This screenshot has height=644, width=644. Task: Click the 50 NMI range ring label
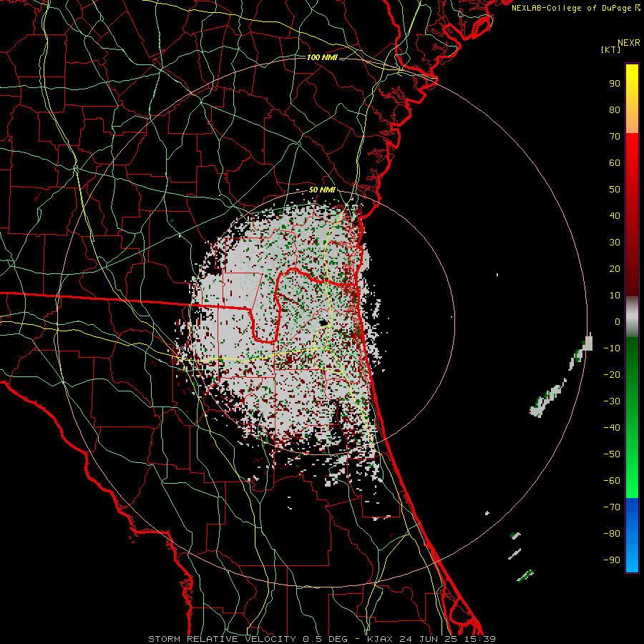point(322,190)
